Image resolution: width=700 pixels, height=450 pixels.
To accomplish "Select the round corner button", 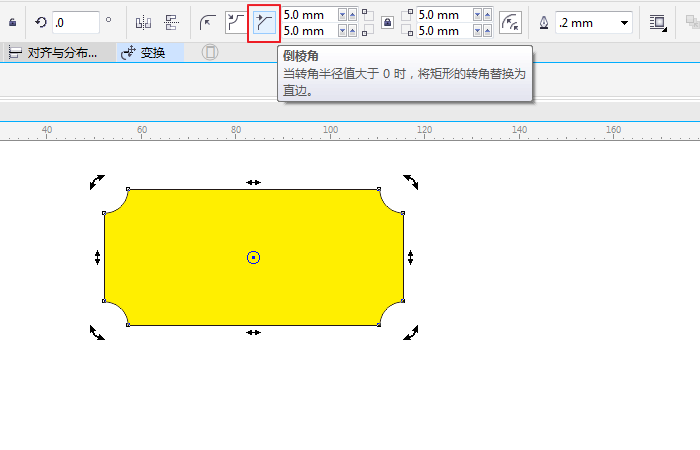I will pyautogui.click(x=208, y=22).
